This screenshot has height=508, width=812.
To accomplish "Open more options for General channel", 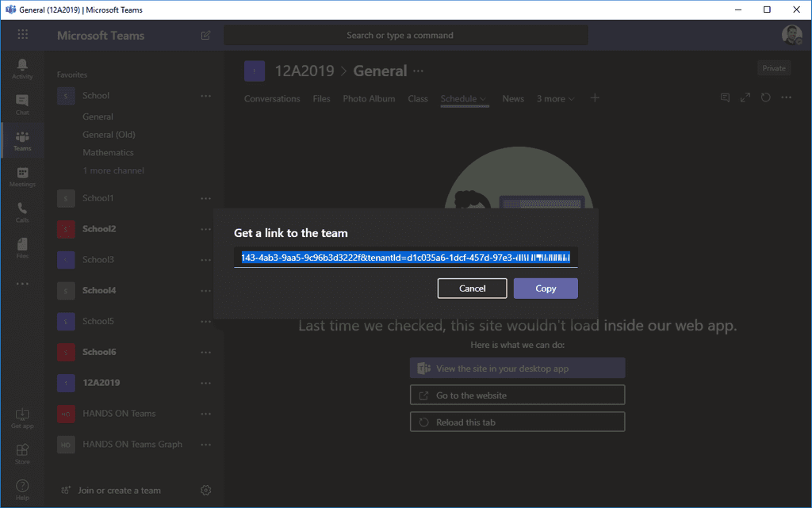I will pyautogui.click(x=419, y=71).
